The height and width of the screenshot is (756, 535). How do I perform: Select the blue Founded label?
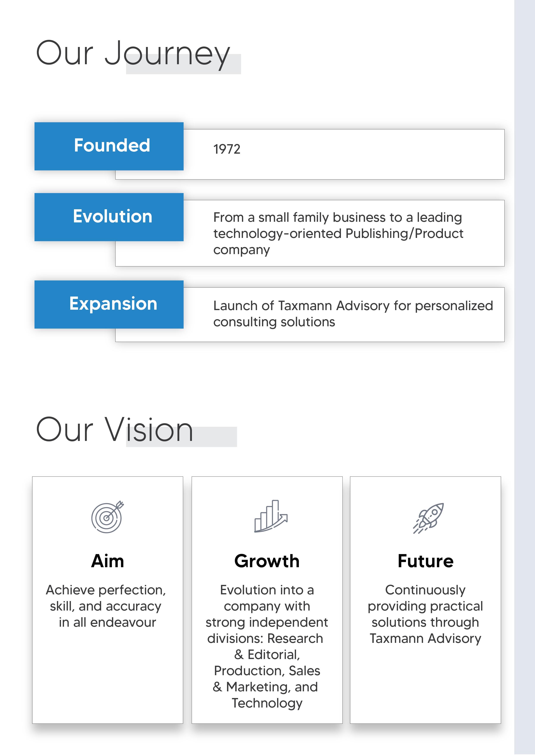pyautogui.click(x=109, y=146)
